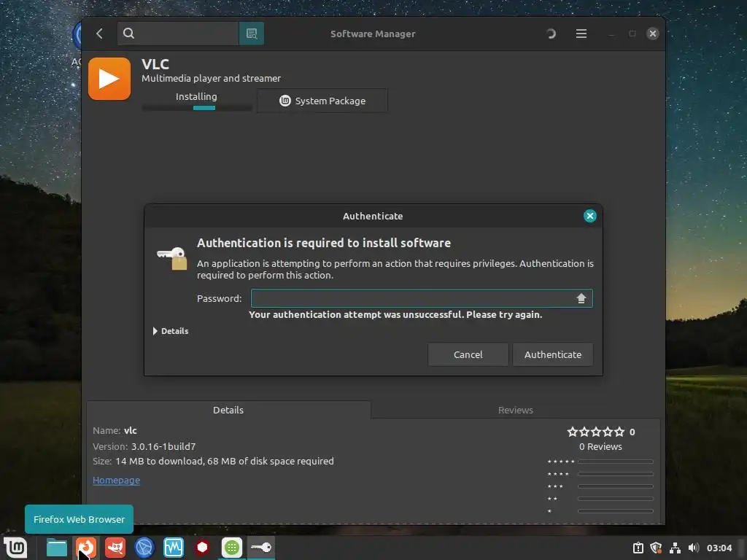Open the blue waveform monitor app in taskbar
Viewport: 747px width, 560px height.
(x=174, y=547)
